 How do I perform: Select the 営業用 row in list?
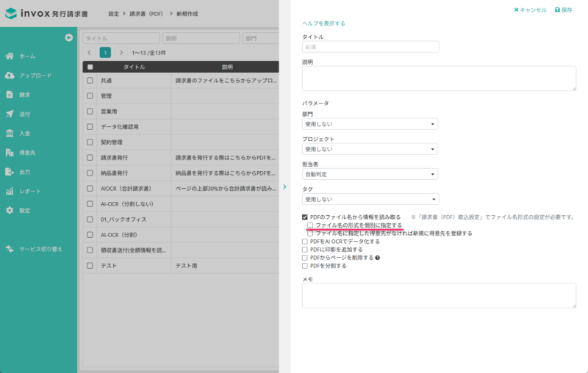coord(181,111)
